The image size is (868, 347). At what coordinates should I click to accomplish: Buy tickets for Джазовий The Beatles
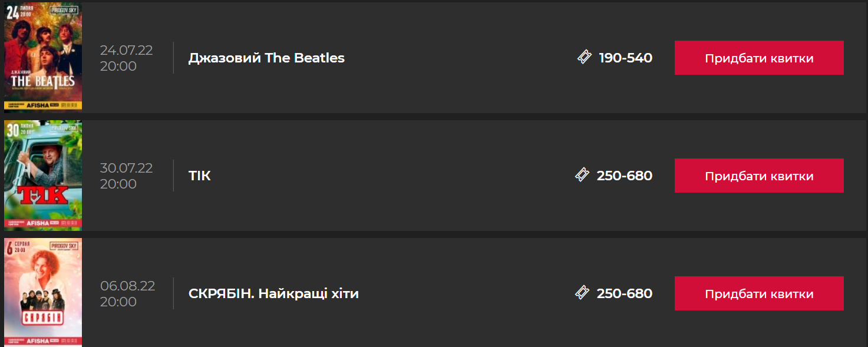click(759, 58)
